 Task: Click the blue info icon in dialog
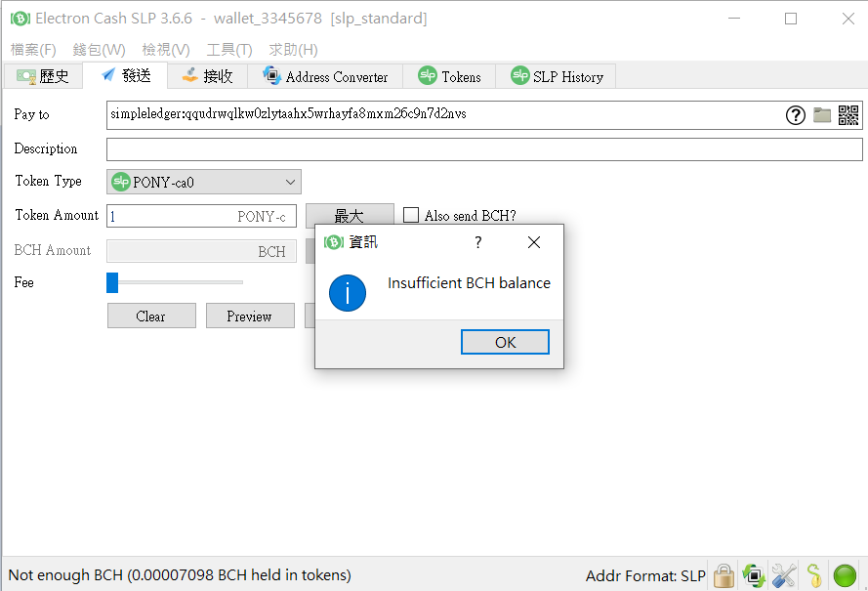[x=348, y=293]
